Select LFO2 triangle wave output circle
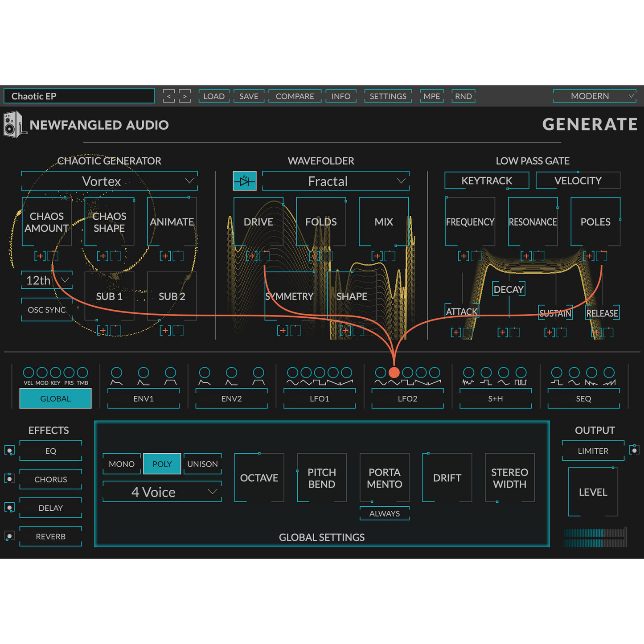This screenshot has width=644, height=644. click(394, 373)
